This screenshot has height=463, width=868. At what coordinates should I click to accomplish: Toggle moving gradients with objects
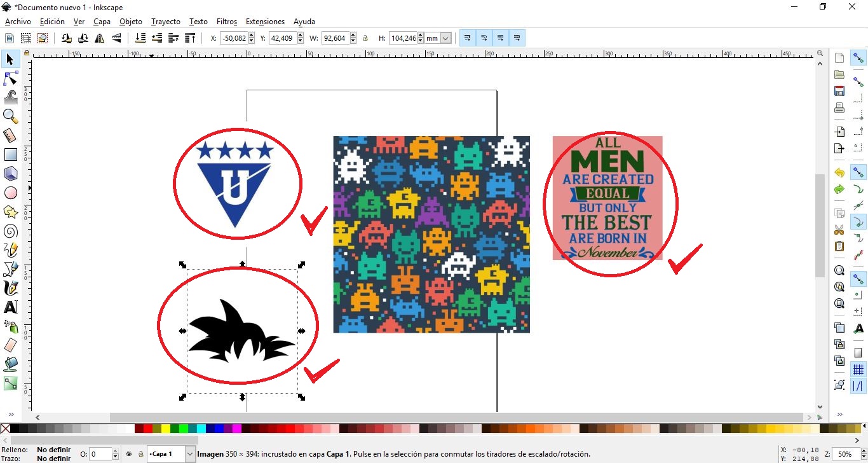click(x=501, y=38)
